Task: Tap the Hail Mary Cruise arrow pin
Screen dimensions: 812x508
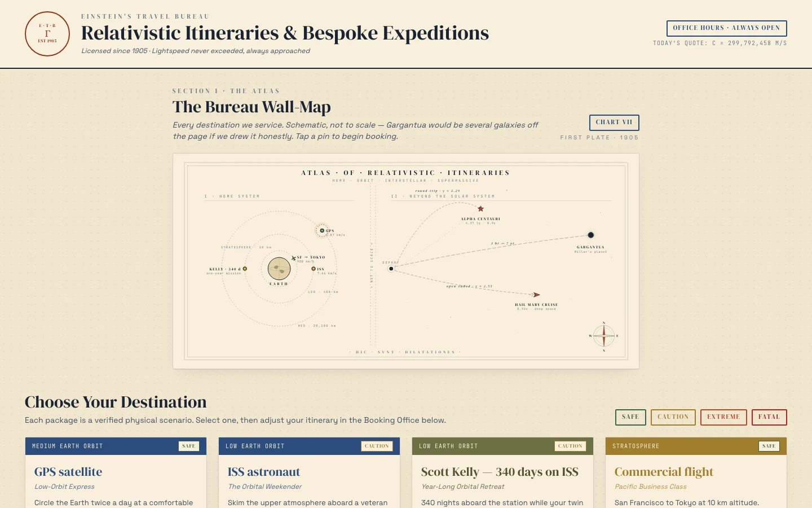Action: pos(536,295)
